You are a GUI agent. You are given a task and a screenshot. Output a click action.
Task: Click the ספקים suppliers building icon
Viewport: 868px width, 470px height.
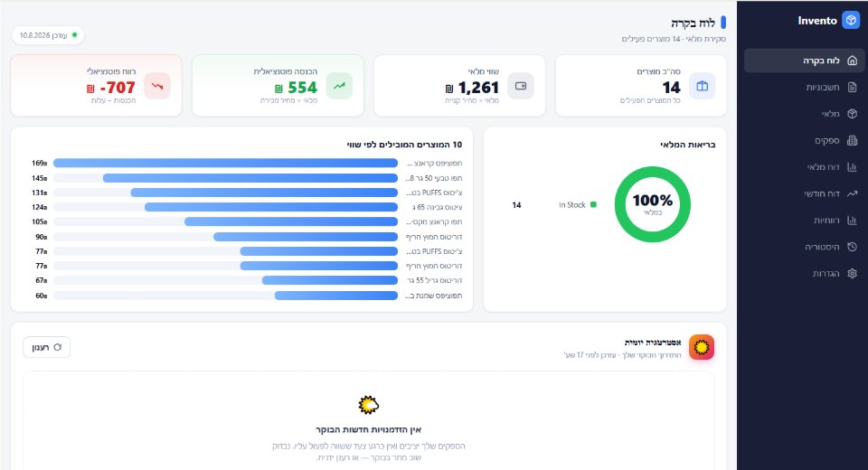tap(852, 140)
